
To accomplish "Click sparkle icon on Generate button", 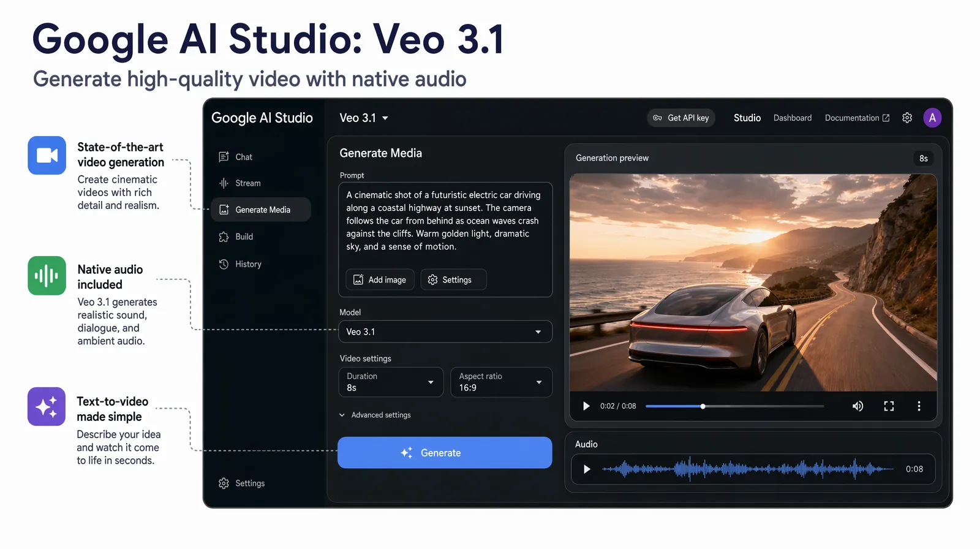I will coord(407,453).
